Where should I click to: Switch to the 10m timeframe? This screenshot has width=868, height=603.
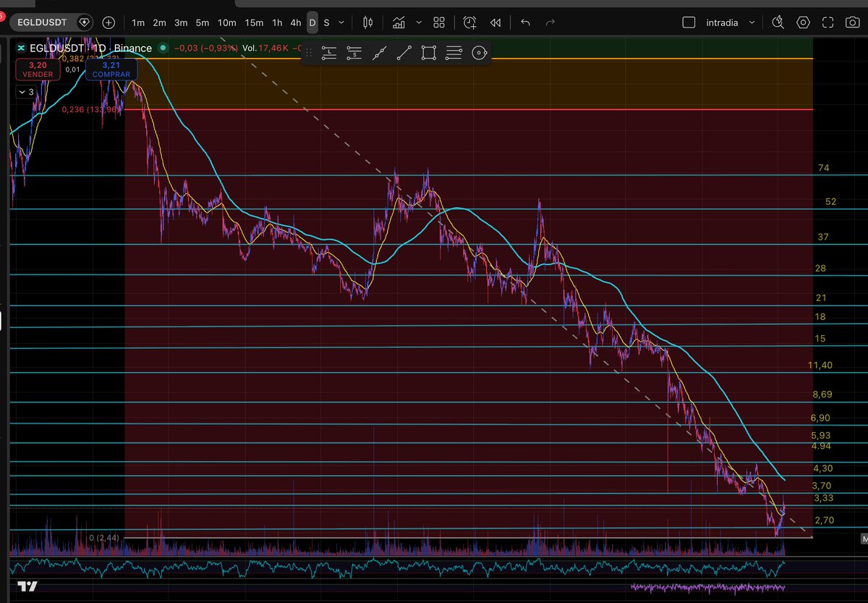pos(227,22)
